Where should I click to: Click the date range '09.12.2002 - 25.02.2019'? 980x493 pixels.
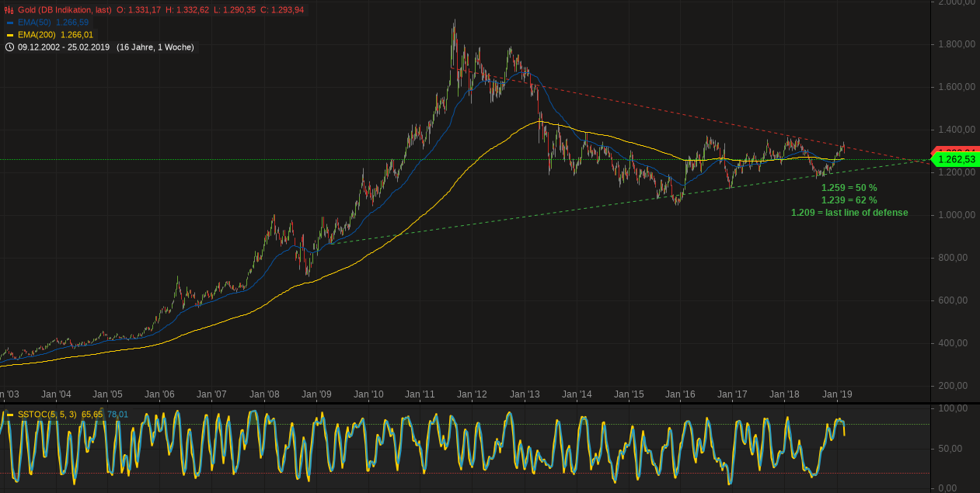65,47
